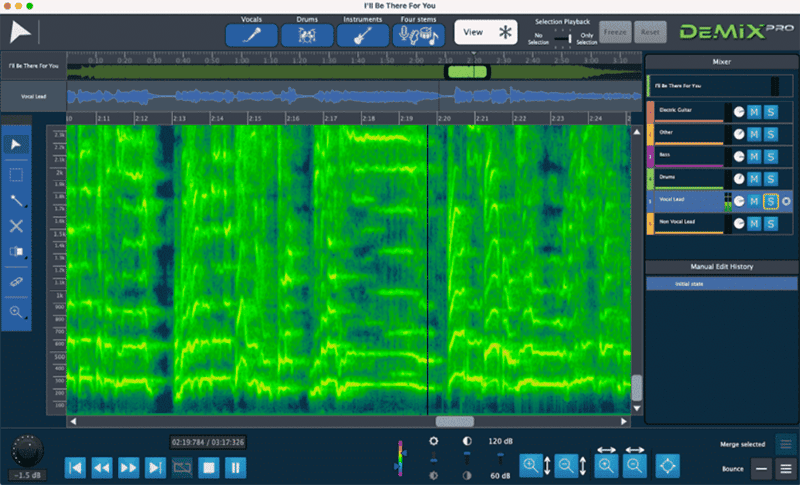Skip to start of track

click(76, 468)
